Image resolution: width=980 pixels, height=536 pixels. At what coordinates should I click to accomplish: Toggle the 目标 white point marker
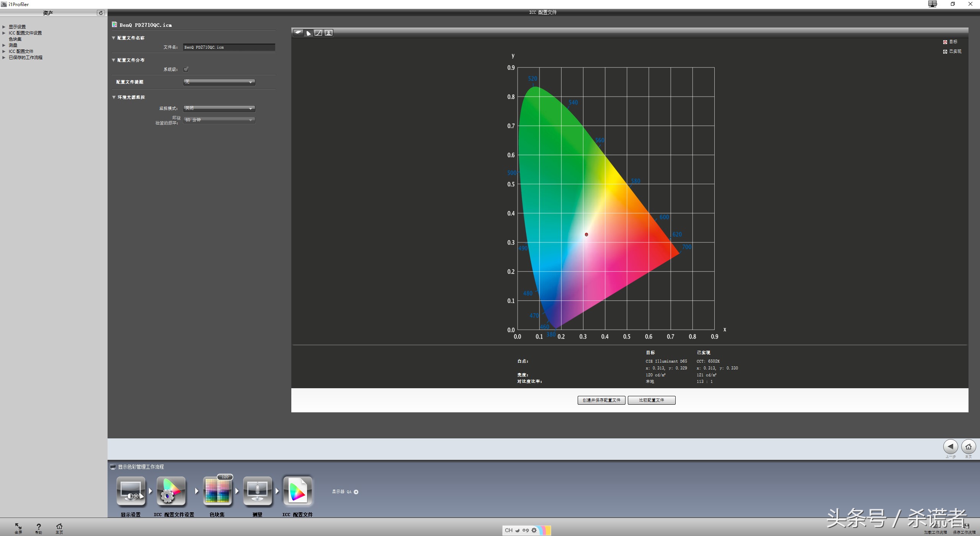coord(945,42)
